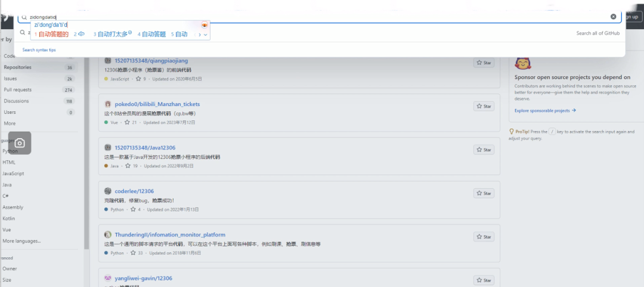644x287 pixels.
Task: Star the yangliwei-gavin/12306 repository
Action: pyautogui.click(x=484, y=280)
